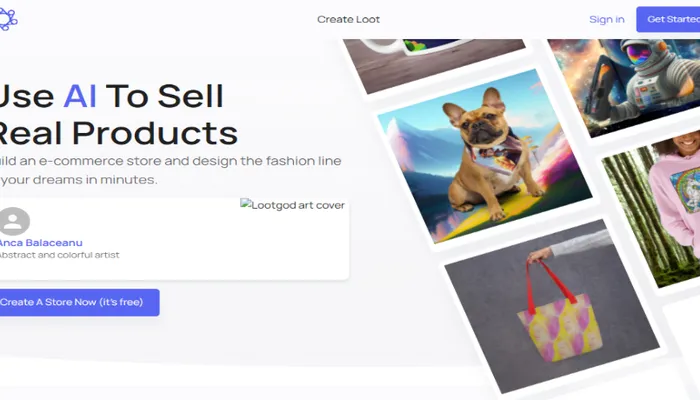Select the yellow tote bag thumbnail
Screen dimensions: 700x400
[x=552, y=306]
